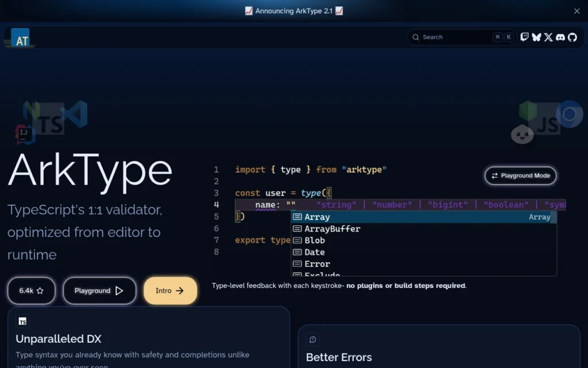This screenshot has height=368, width=588.
Task: Click code line 1 import statement
Action: coord(311,170)
